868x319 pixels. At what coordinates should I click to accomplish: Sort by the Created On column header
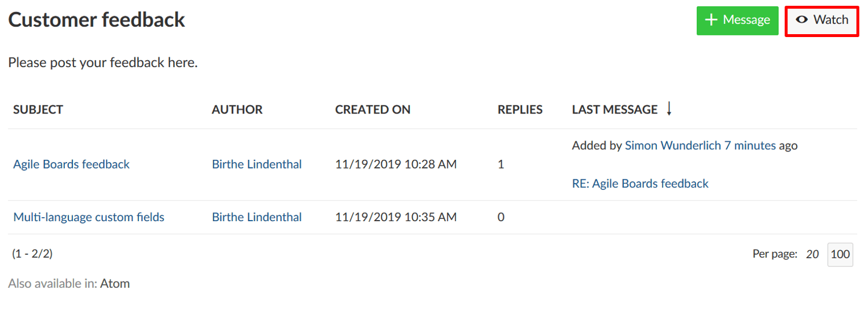pyautogui.click(x=372, y=109)
